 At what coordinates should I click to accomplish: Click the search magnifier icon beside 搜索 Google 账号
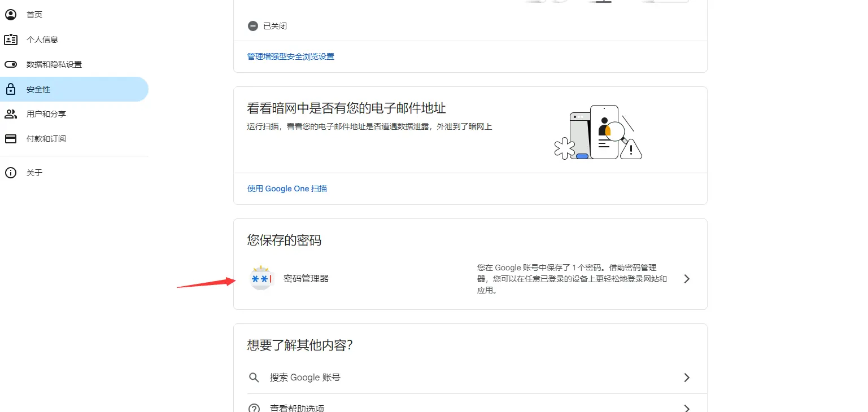254,378
